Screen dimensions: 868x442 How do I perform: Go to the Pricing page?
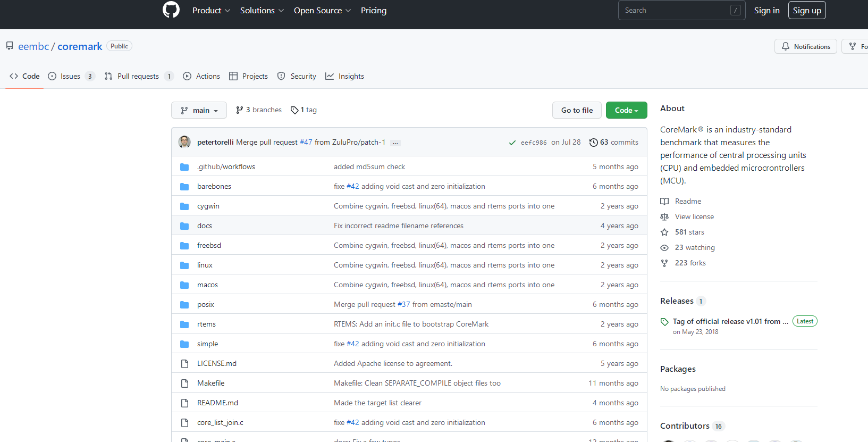click(374, 11)
